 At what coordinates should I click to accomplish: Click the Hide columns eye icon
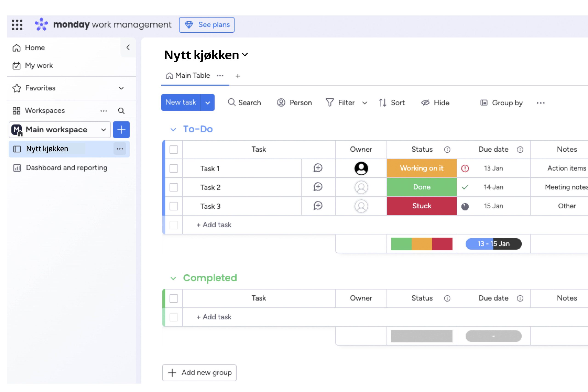(x=425, y=103)
